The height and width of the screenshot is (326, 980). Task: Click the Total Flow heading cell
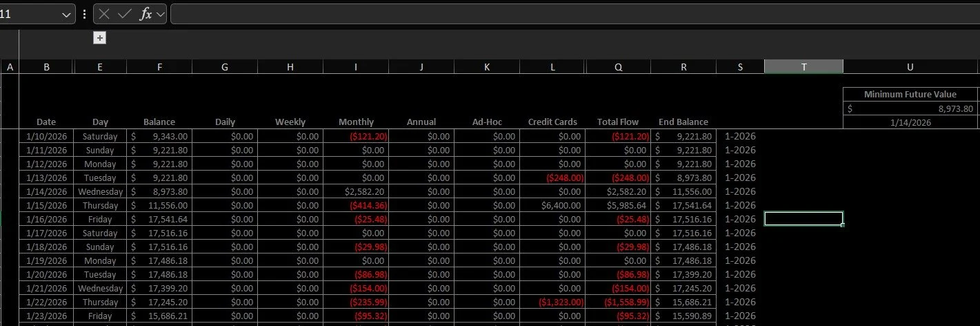coord(618,122)
